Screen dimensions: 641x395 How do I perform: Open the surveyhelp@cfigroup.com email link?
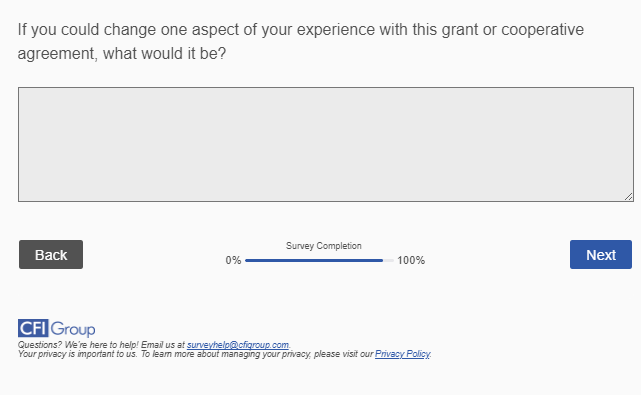coord(238,345)
